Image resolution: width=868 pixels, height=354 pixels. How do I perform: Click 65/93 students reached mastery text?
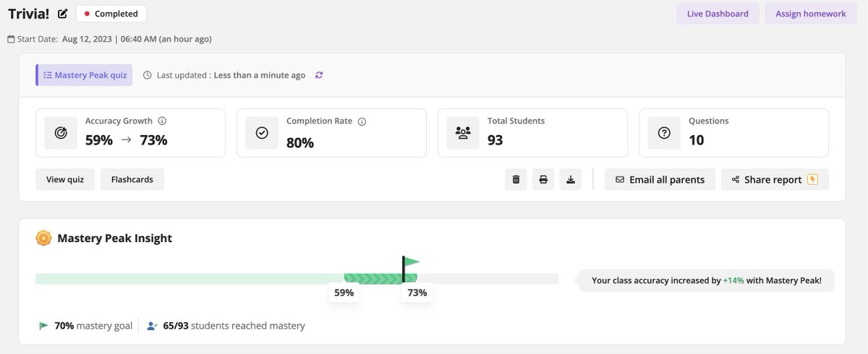tap(234, 326)
